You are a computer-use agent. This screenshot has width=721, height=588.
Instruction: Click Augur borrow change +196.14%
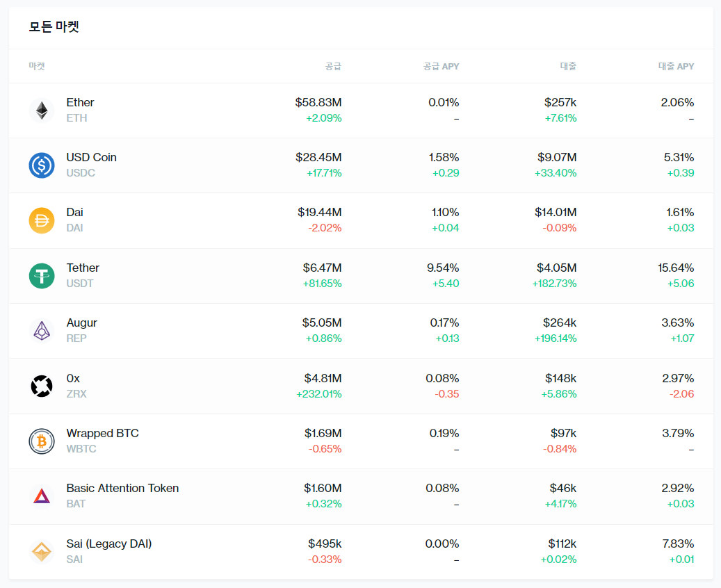click(x=556, y=338)
